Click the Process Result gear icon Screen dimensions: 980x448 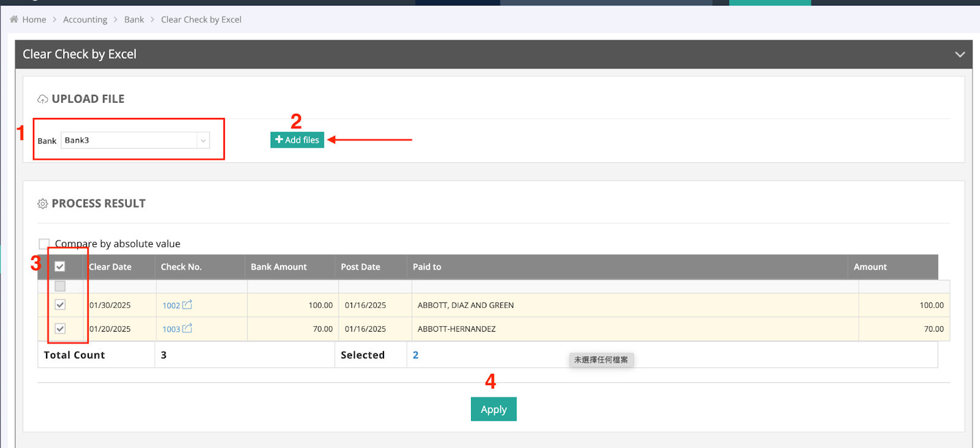click(43, 204)
